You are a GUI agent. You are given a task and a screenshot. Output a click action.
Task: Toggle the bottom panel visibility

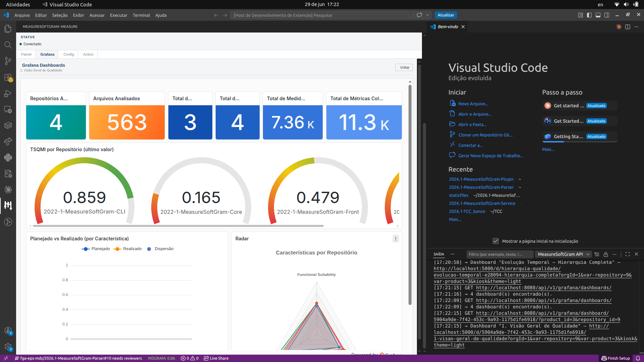point(598,15)
